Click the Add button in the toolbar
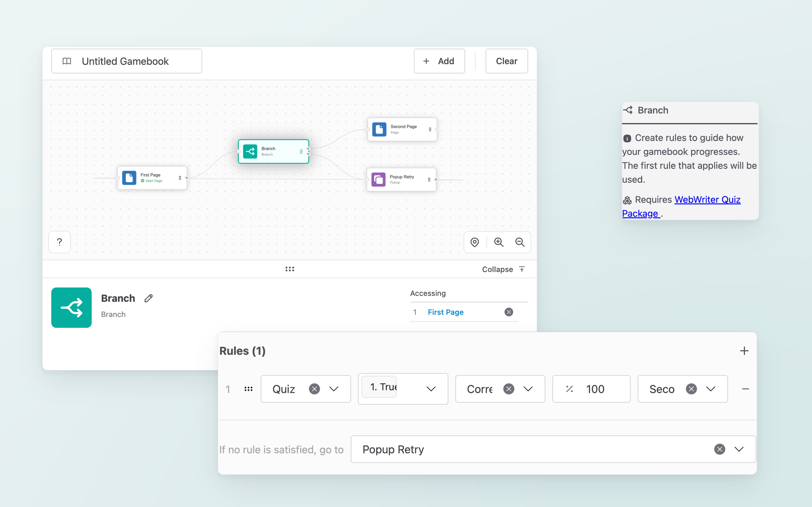812x507 pixels. coord(439,61)
